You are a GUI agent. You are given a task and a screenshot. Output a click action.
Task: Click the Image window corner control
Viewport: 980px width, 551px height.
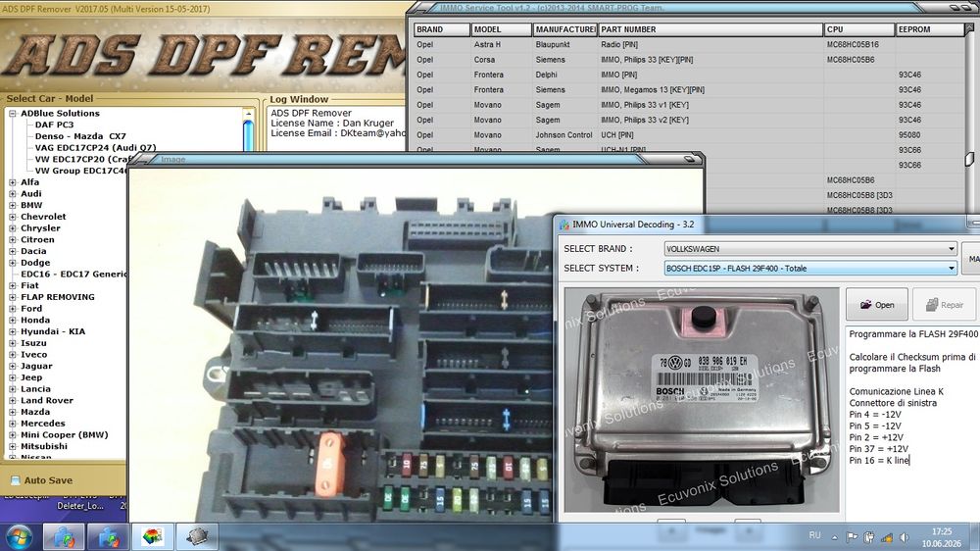tap(689, 159)
